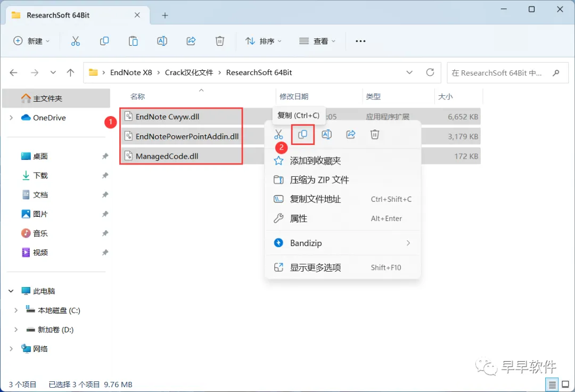Collapse the 此电脑 tree node
Screen dimensions: 575x392
(x=11, y=291)
